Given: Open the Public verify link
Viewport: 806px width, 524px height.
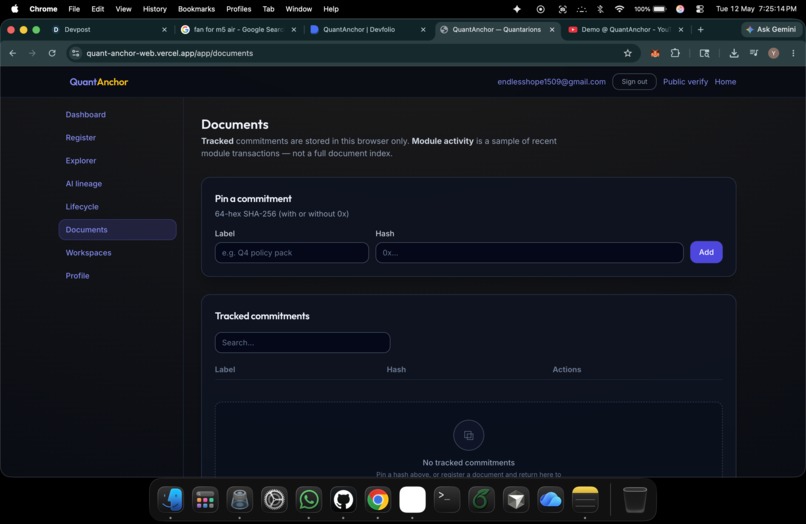Looking at the screenshot, I should [685, 82].
